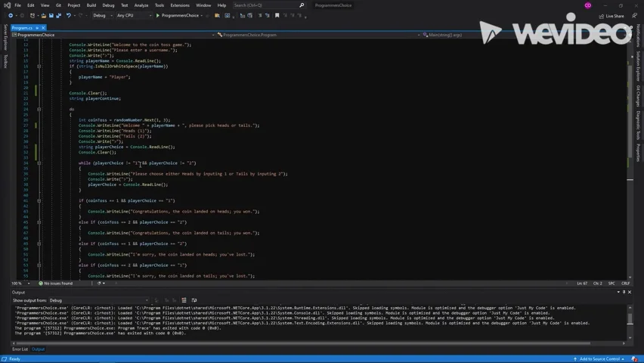Open the Show output from Debug dropdown
This screenshot has width=644, height=363.
coord(98,300)
